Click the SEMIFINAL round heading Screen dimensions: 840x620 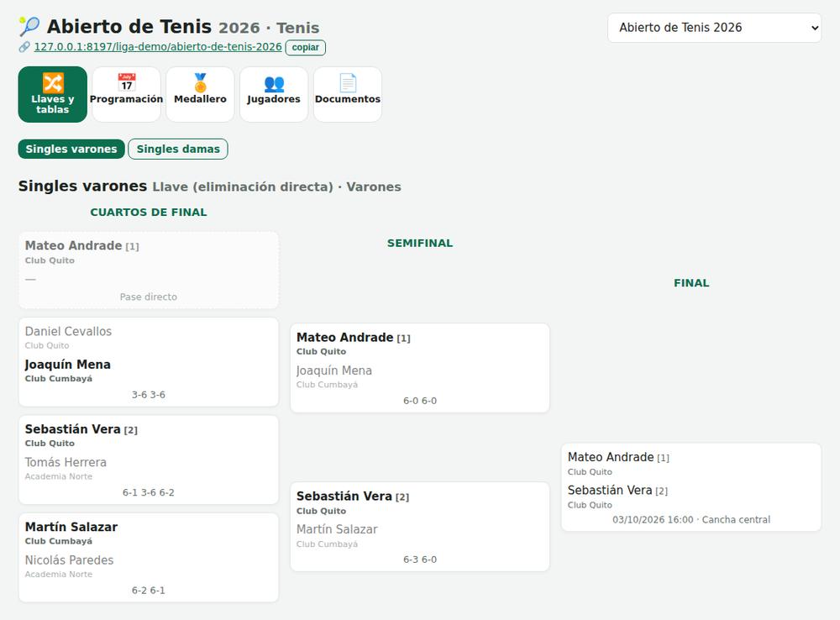tap(420, 244)
